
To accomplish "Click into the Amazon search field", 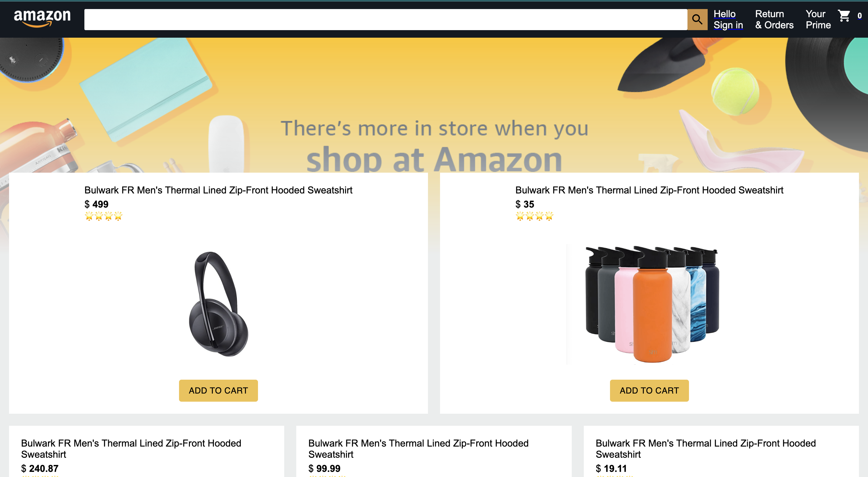I will (x=385, y=20).
